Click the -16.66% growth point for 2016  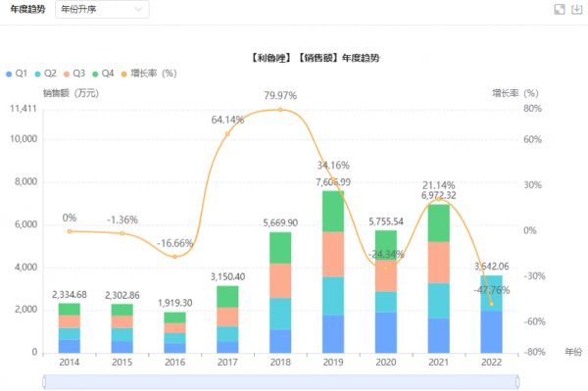coord(174,257)
